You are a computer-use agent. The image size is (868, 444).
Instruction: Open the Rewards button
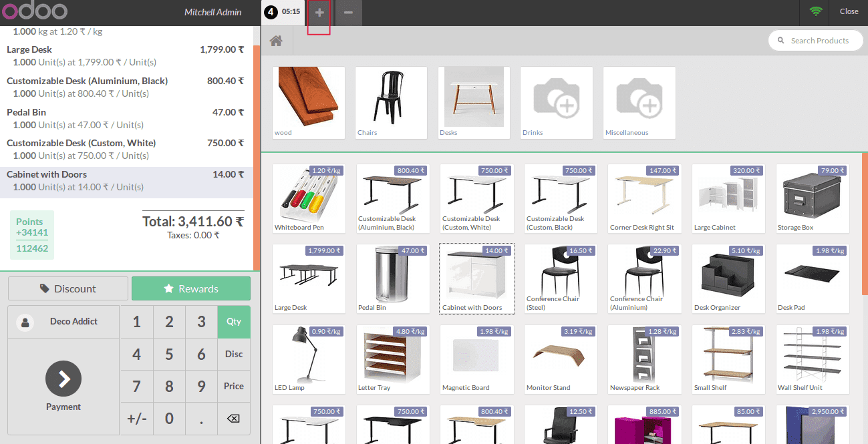[191, 288]
